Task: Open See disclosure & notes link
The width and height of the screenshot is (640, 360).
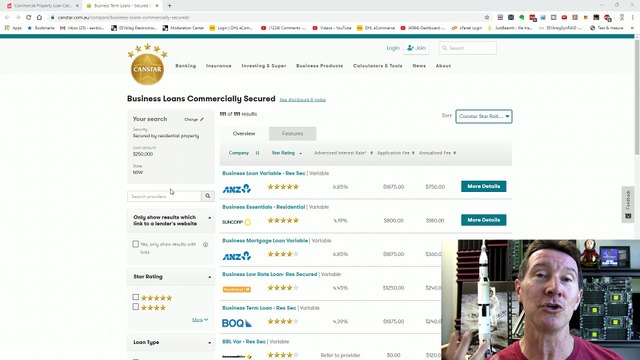Action: (302, 100)
